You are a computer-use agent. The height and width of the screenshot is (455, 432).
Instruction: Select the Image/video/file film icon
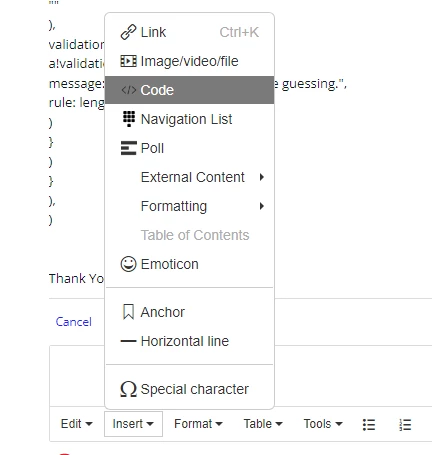click(x=128, y=61)
